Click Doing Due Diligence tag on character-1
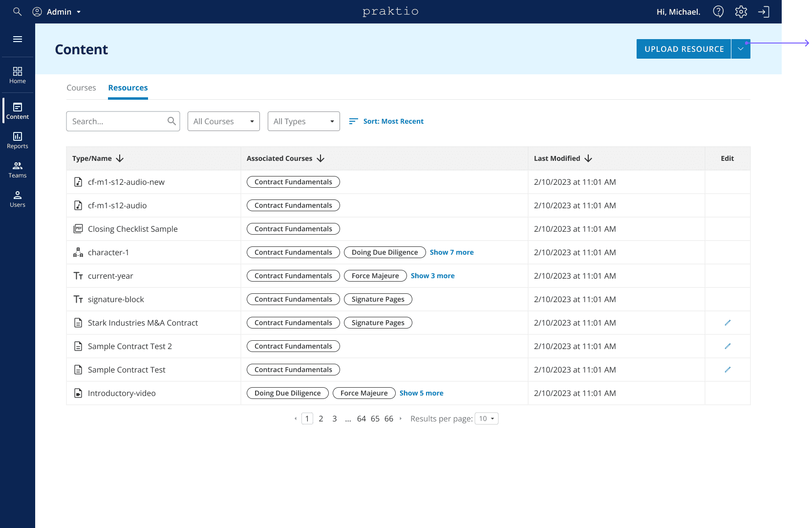This screenshot has width=812, height=528. pos(385,252)
